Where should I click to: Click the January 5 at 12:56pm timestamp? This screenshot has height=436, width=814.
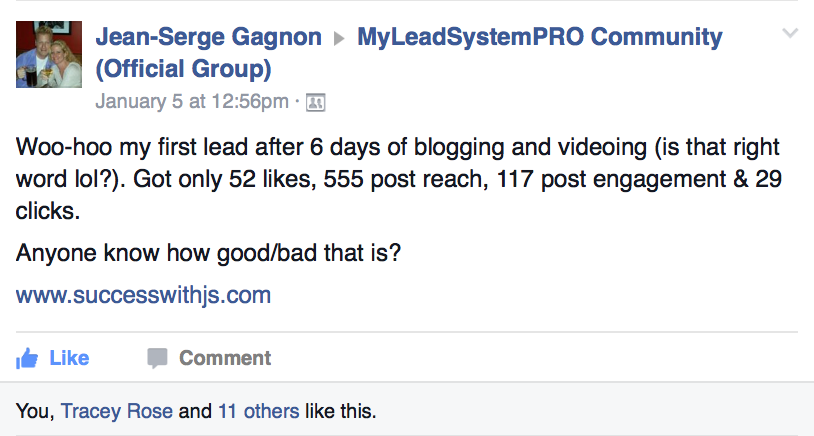[x=192, y=101]
